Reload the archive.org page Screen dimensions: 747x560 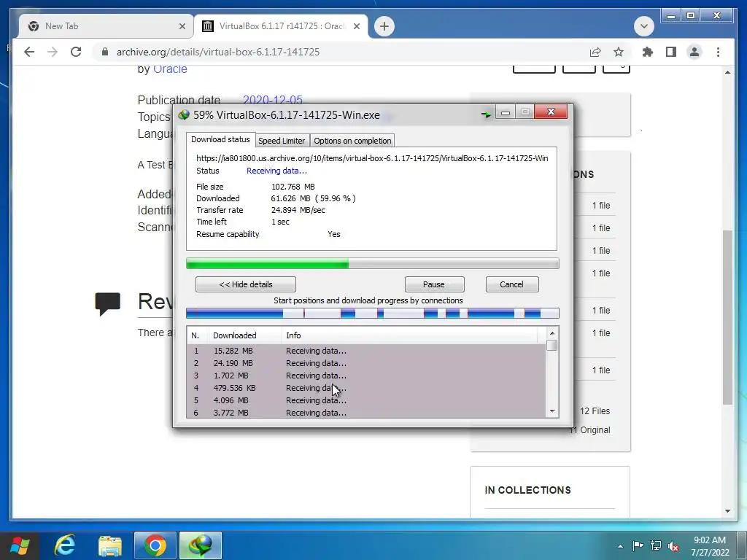tap(76, 52)
